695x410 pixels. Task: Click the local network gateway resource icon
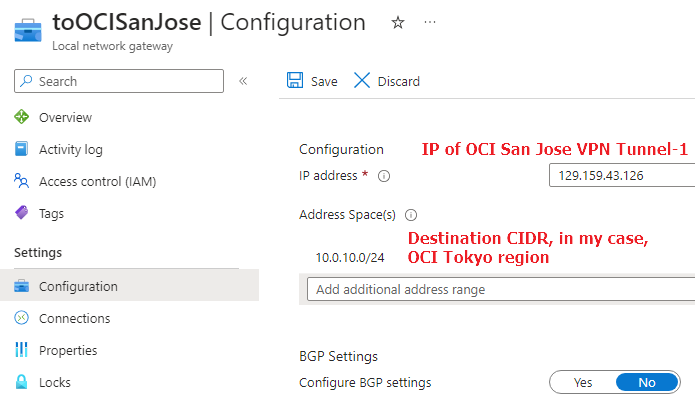(x=28, y=30)
